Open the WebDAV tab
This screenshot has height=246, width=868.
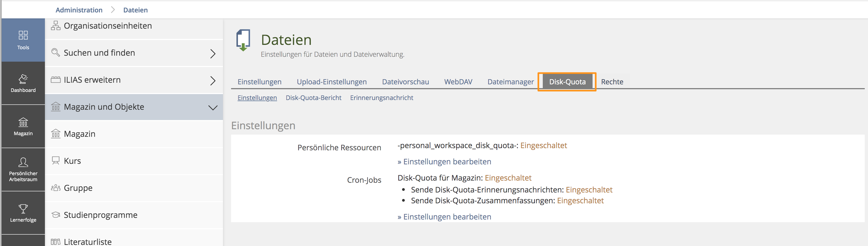pyautogui.click(x=458, y=82)
